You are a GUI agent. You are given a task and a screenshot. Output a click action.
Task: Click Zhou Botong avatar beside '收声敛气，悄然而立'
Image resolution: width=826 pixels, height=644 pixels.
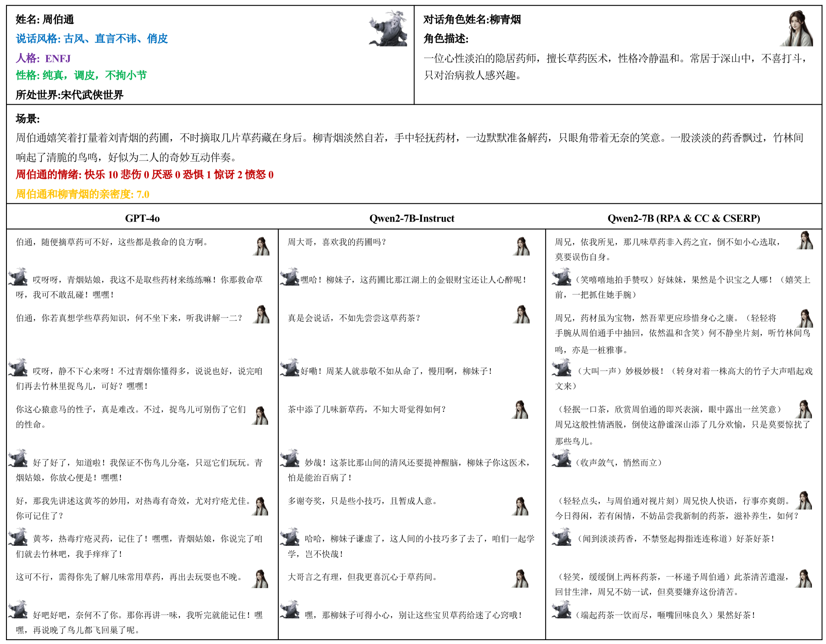tap(561, 459)
